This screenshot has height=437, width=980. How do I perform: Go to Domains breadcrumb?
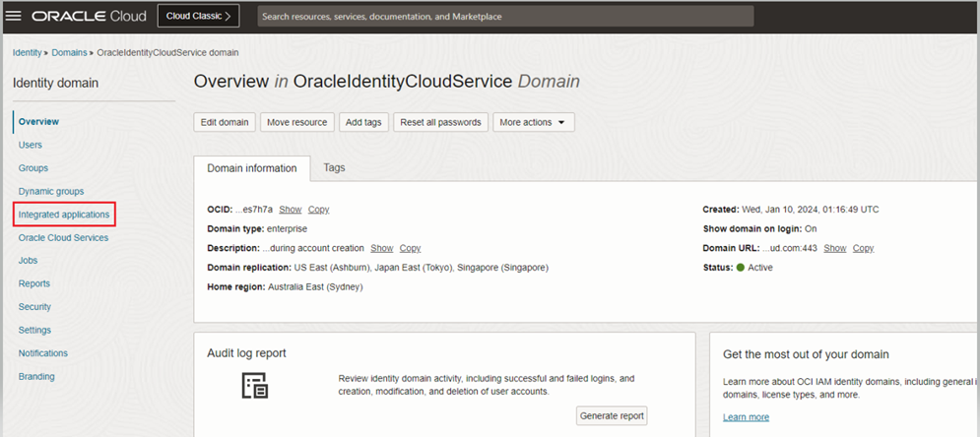point(69,52)
